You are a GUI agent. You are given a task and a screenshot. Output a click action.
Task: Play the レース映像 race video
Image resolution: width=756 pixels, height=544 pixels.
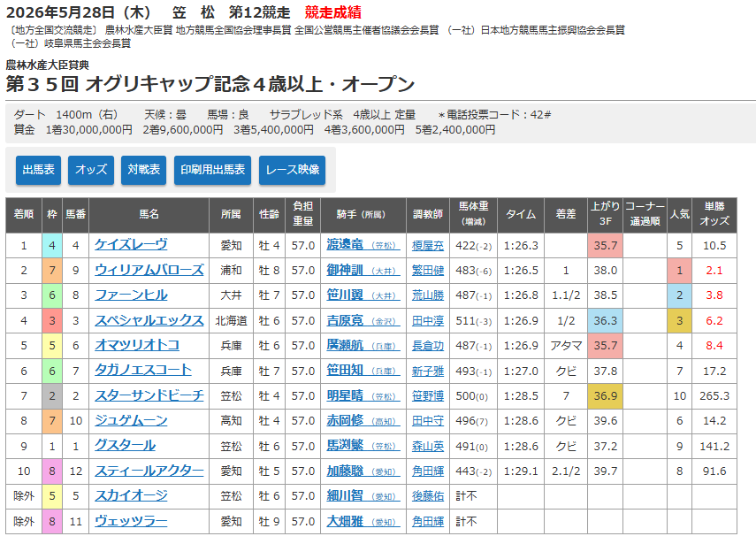292,170
